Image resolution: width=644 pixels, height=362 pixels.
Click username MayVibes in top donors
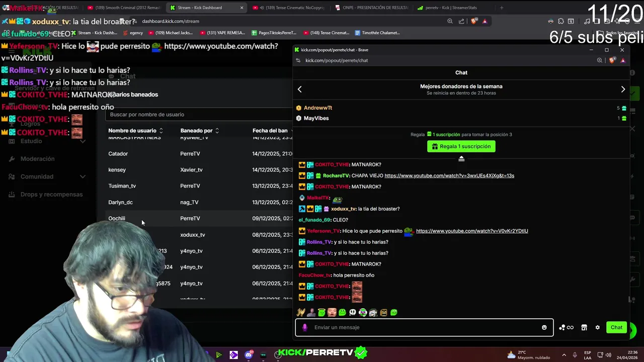[x=316, y=118]
